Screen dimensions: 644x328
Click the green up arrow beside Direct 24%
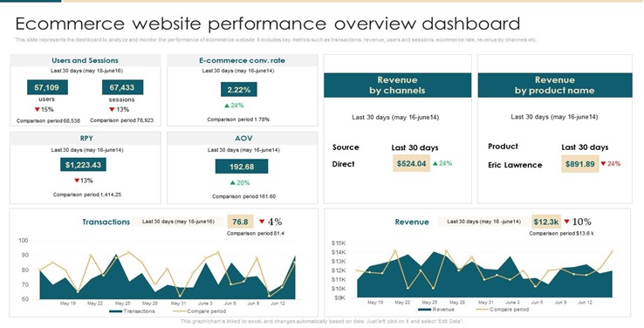[x=435, y=163]
